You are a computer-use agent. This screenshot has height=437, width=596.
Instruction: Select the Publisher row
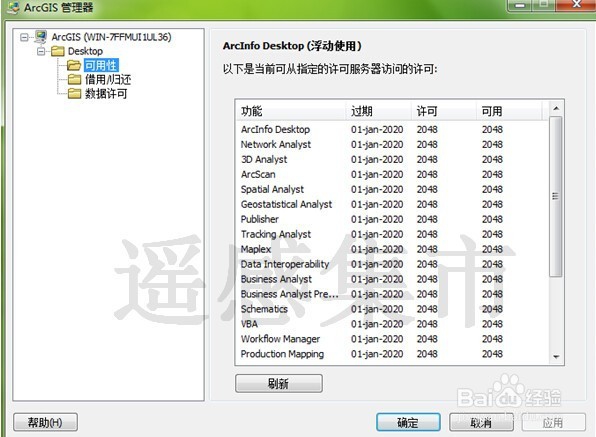pyautogui.click(x=392, y=219)
